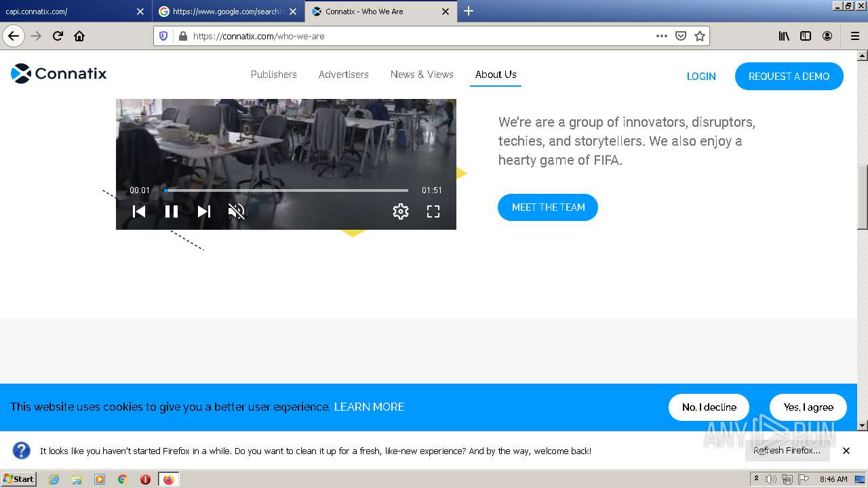This screenshot has width=868, height=488.
Task: Close the capi.connatix.com tab
Action: click(140, 12)
